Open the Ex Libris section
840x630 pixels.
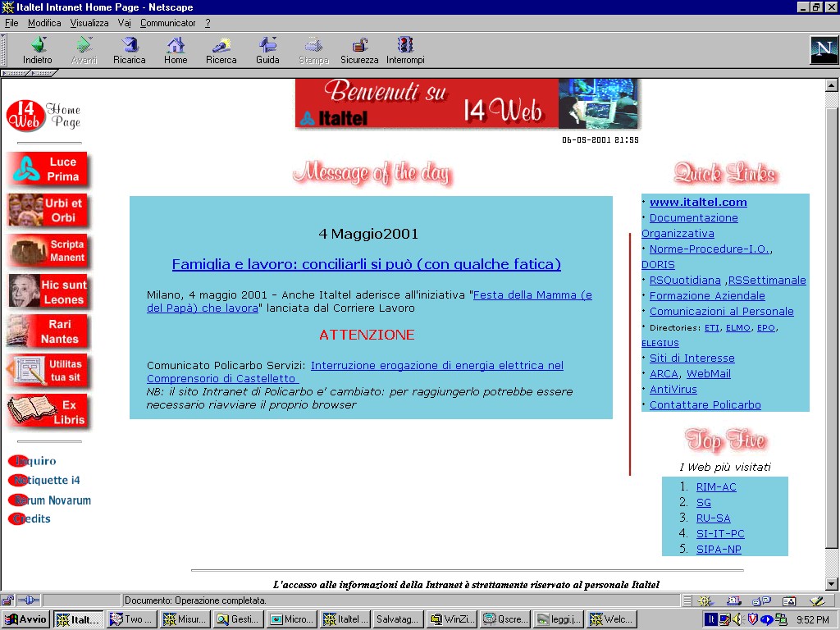pyautogui.click(x=47, y=412)
